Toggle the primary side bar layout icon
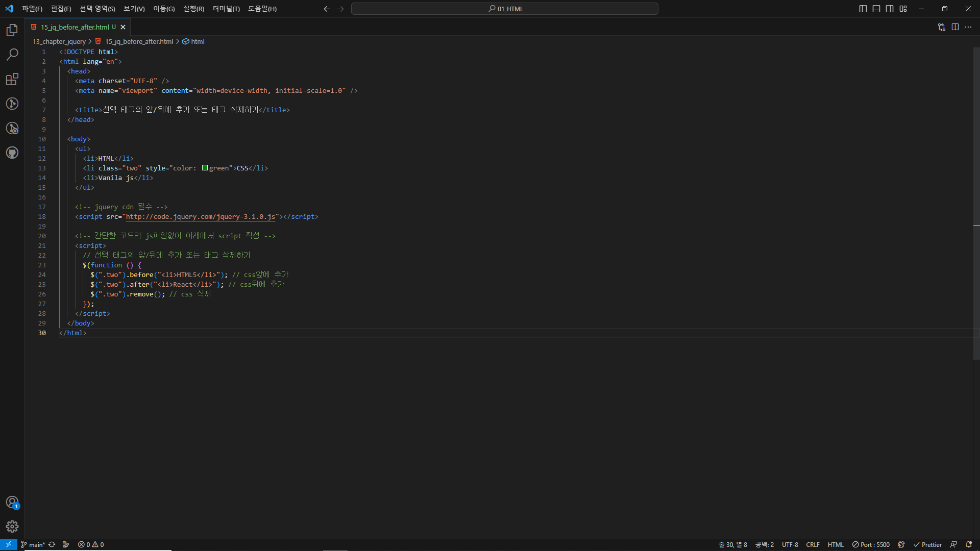 tap(863, 9)
